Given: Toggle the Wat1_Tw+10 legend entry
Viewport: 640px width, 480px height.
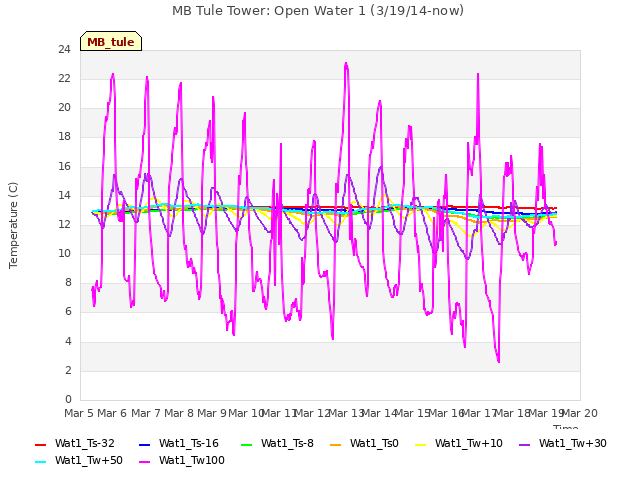Looking at the screenshot, I should pos(459,443).
